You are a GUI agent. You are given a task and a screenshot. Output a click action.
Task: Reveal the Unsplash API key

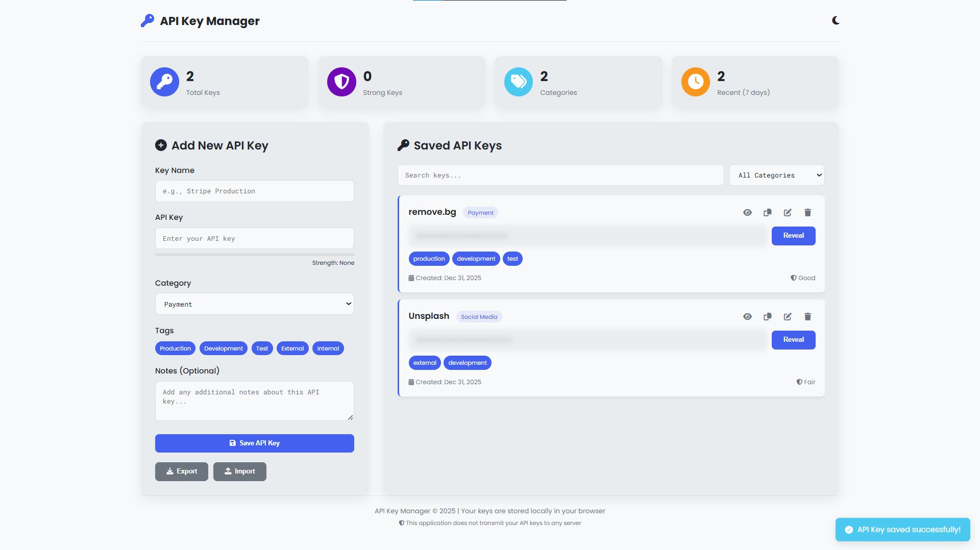pos(793,340)
